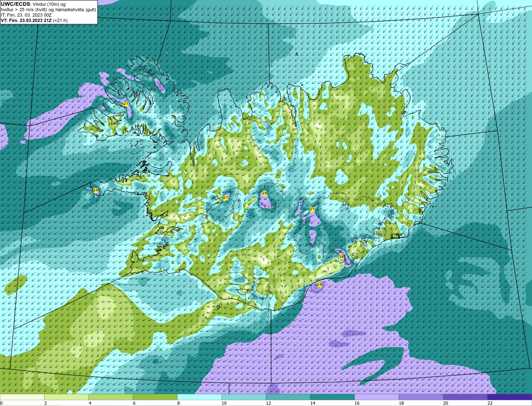Click the yellow gust label reading 34

(x=341, y=257)
